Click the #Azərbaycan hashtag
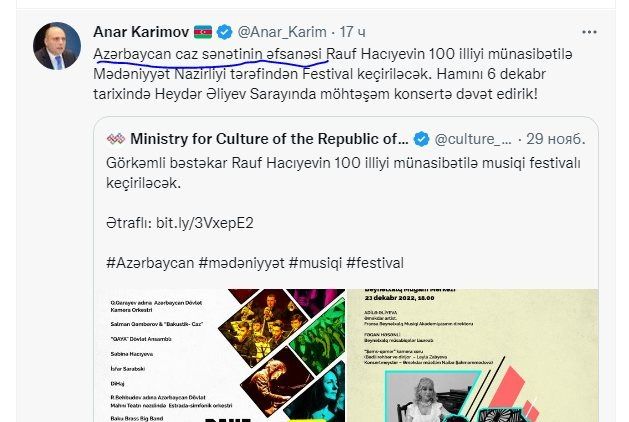The width and height of the screenshot is (629, 422). [x=150, y=263]
